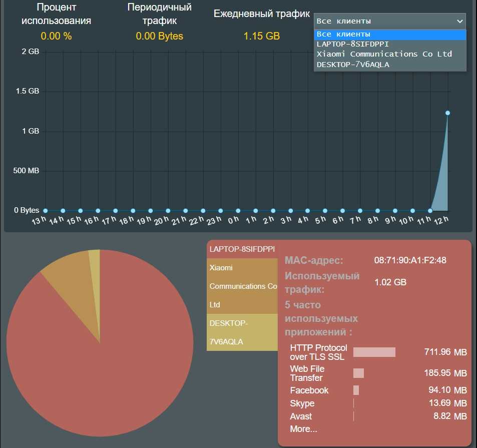Viewport: 477px width, 448px height.
Task: Click the 13h data point on graph
Action: pyautogui.click(x=46, y=211)
